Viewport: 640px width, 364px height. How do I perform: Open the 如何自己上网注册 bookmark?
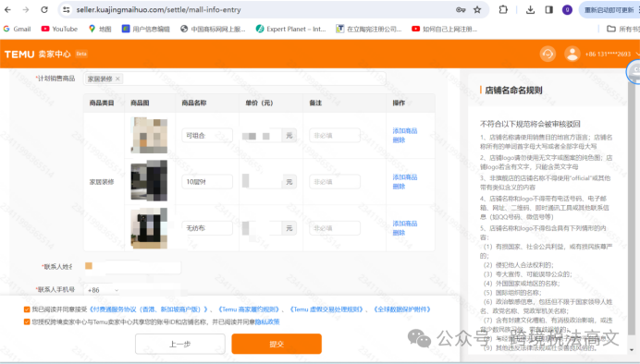[444, 29]
